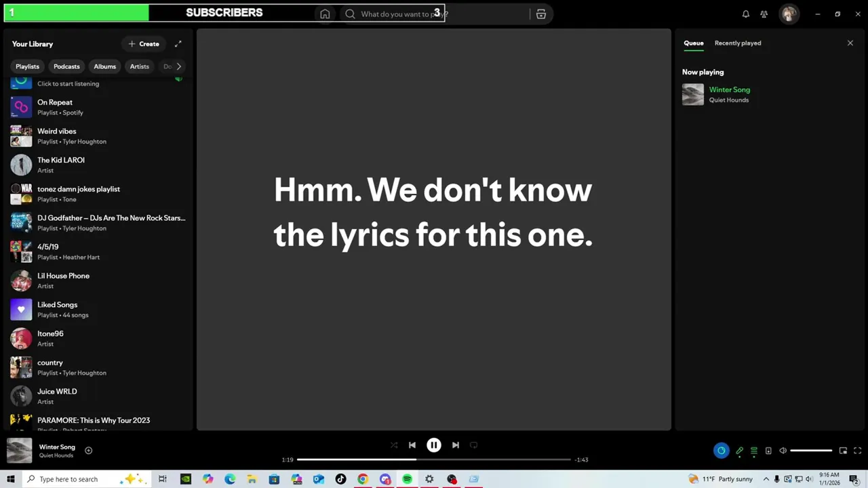This screenshot has width=868, height=488.
Task: Open the miniplayer
Action: 843,451
